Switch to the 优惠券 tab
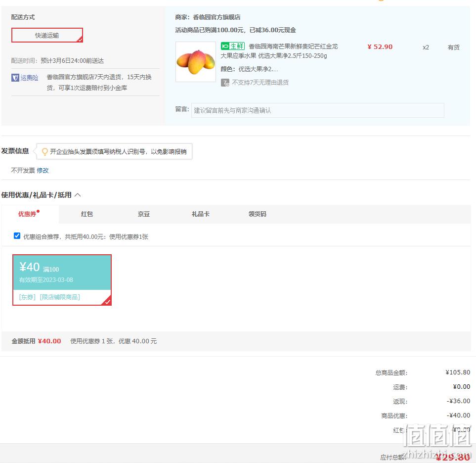 [x=27, y=214]
